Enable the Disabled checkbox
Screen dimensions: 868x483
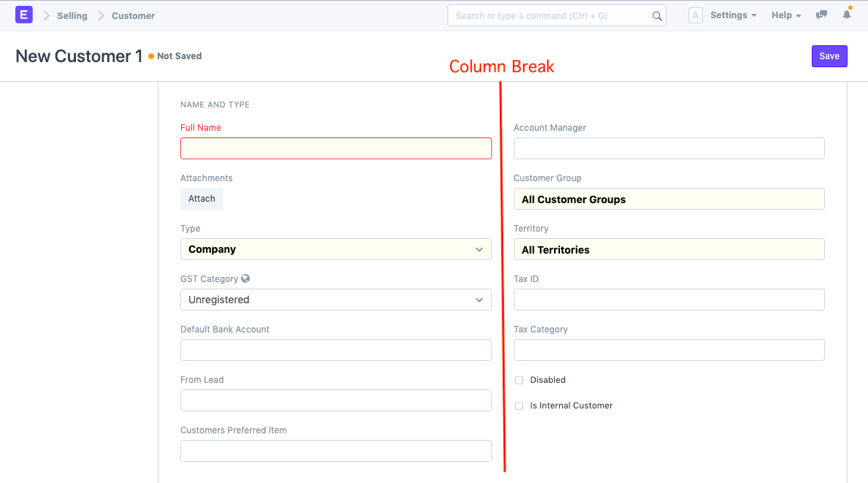point(519,380)
